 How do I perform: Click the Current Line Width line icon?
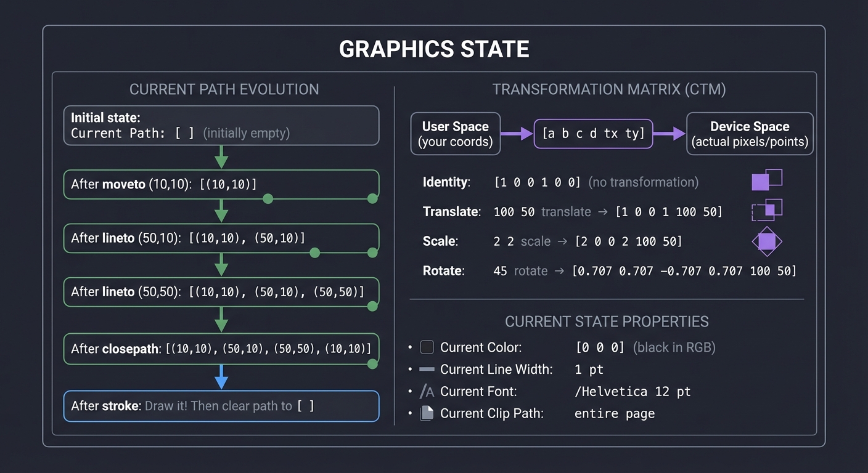click(427, 369)
